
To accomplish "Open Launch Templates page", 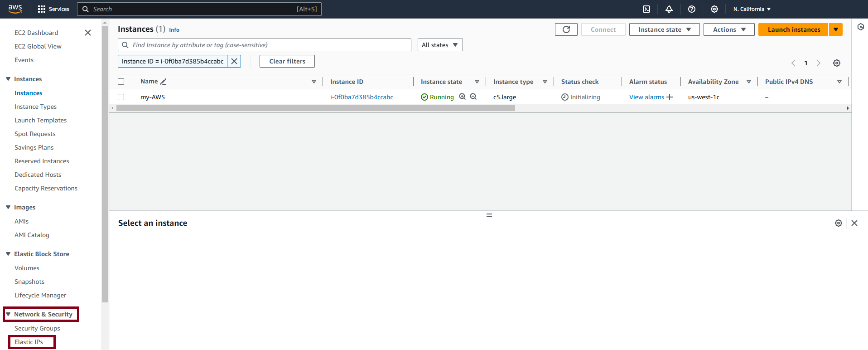I will pos(41,120).
